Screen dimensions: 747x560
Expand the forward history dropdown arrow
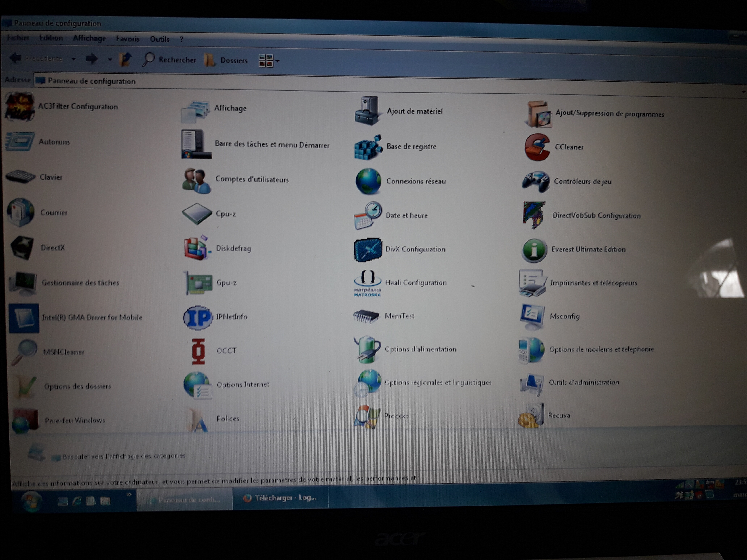(x=110, y=60)
